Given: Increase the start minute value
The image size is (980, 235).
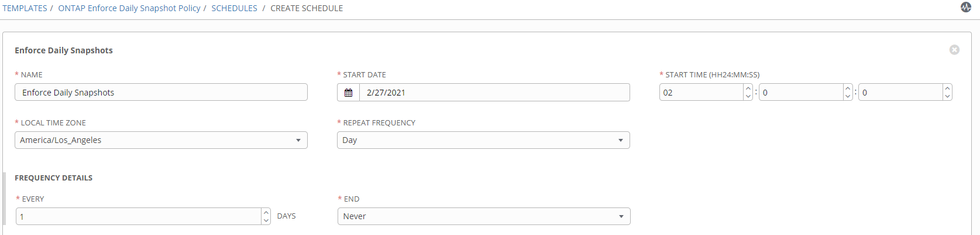Looking at the screenshot, I should 848,88.
